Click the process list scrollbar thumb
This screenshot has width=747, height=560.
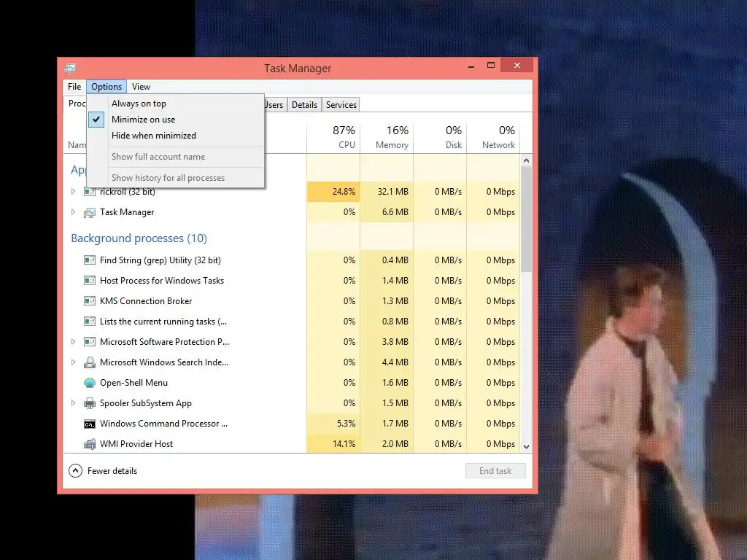[527, 219]
